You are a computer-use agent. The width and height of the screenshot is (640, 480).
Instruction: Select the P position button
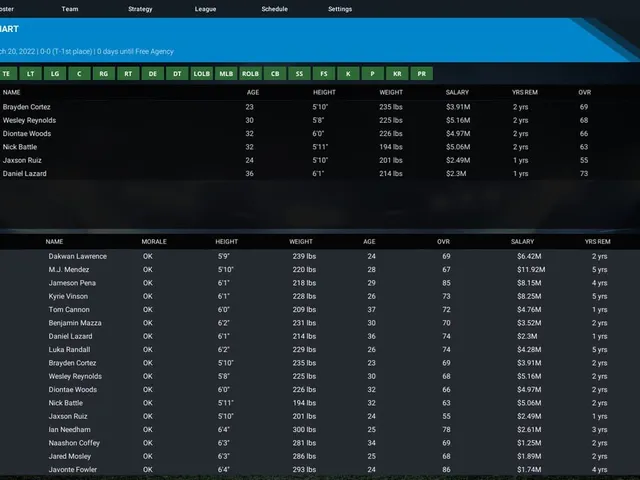click(373, 74)
